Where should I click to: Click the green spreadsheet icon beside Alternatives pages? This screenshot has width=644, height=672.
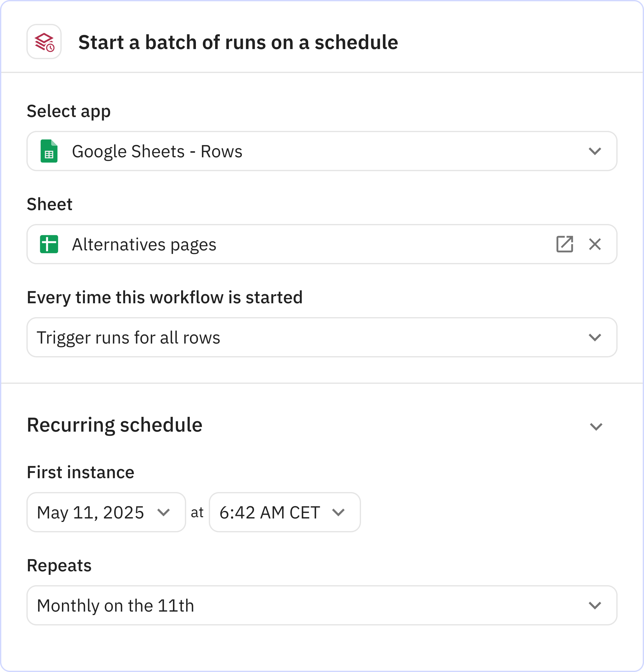click(x=49, y=244)
